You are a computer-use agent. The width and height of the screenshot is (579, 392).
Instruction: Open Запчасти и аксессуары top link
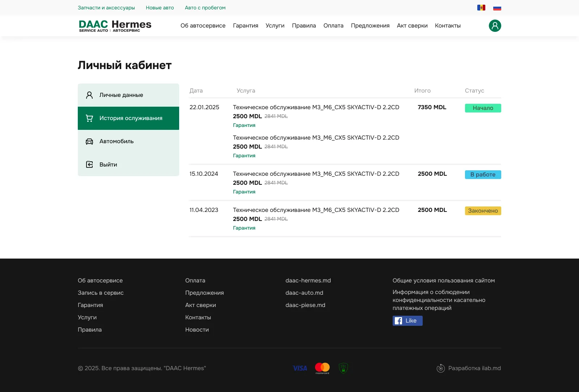(106, 8)
